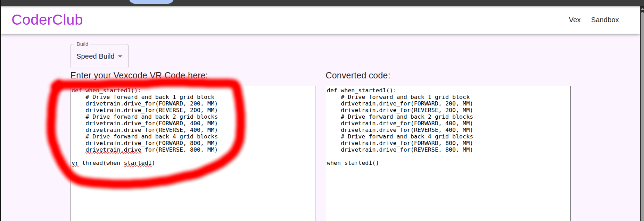Go to the Sandbox page

(605, 20)
